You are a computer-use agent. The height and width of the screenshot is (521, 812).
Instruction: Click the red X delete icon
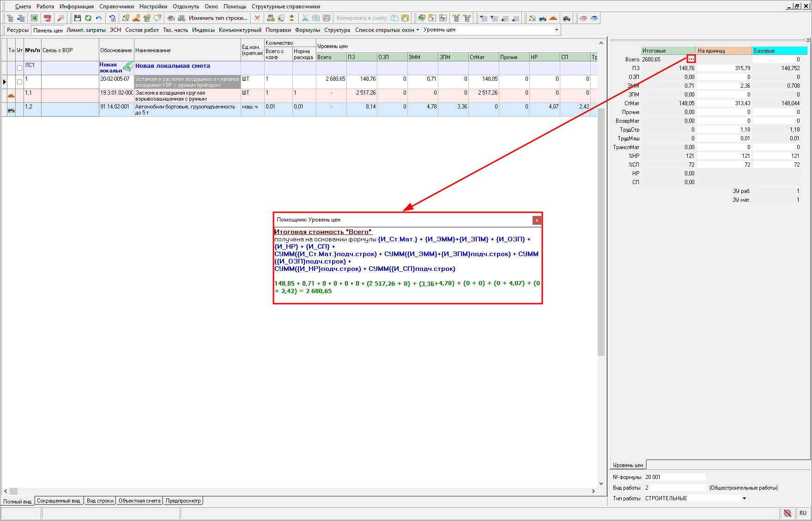(x=257, y=18)
